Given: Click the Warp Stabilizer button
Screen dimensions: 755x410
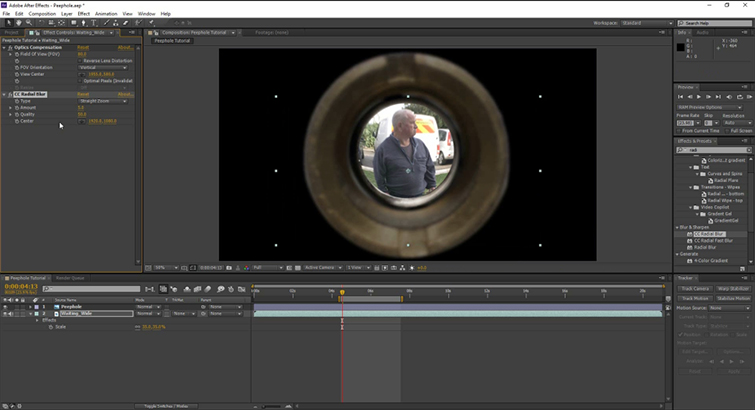Looking at the screenshot, I should tap(733, 289).
